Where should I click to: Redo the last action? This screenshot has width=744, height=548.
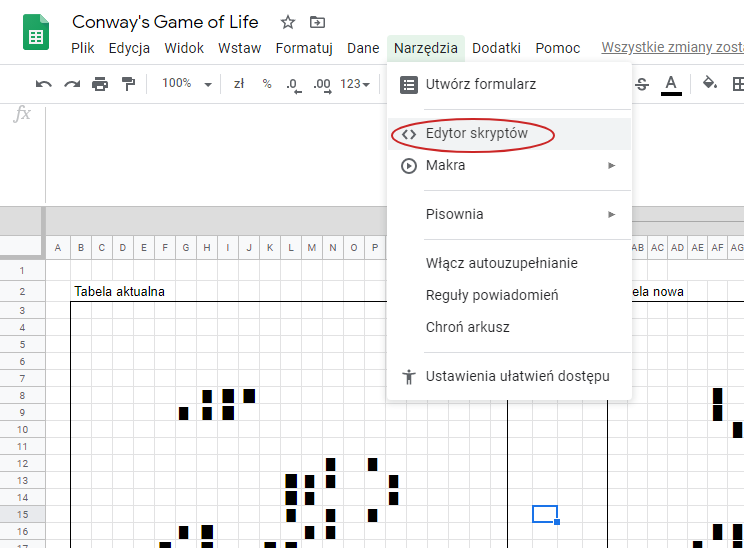click(x=72, y=84)
